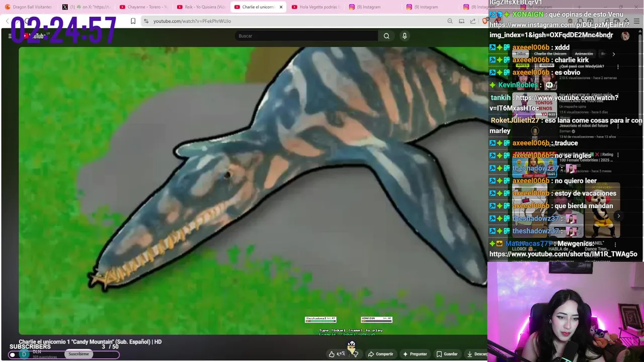
Task: Click the YouTube logo link
Action: pyautogui.click(x=34, y=36)
